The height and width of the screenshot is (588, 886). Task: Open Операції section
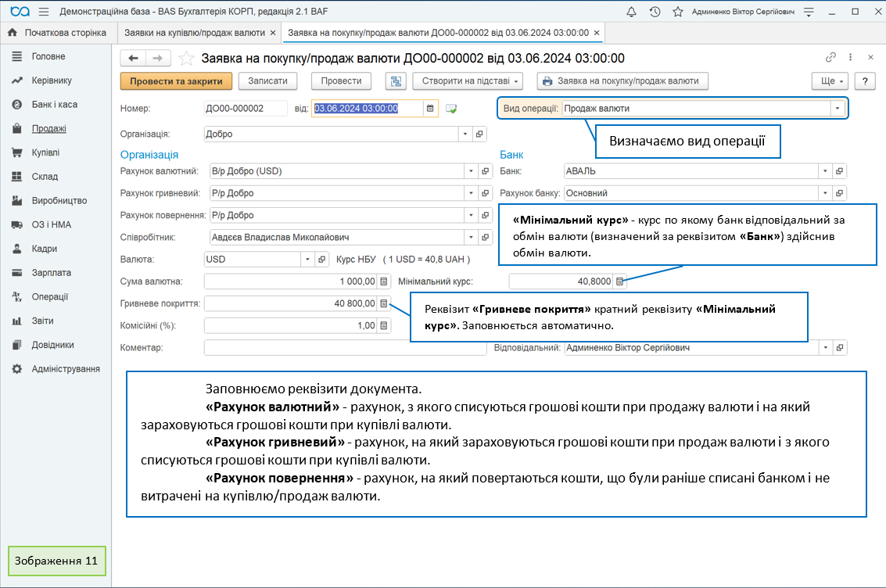(x=50, y=297)
